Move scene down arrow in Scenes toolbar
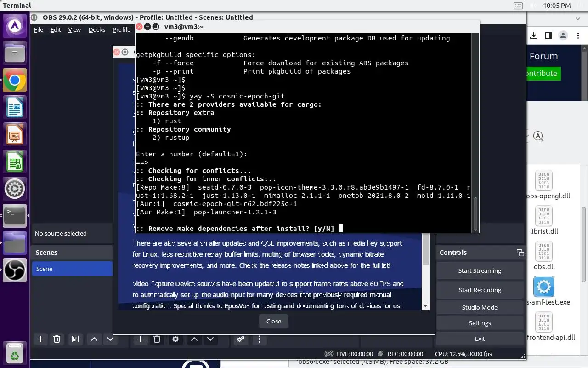588x368 pixels. pyautogui.click(x=110, y=339)
